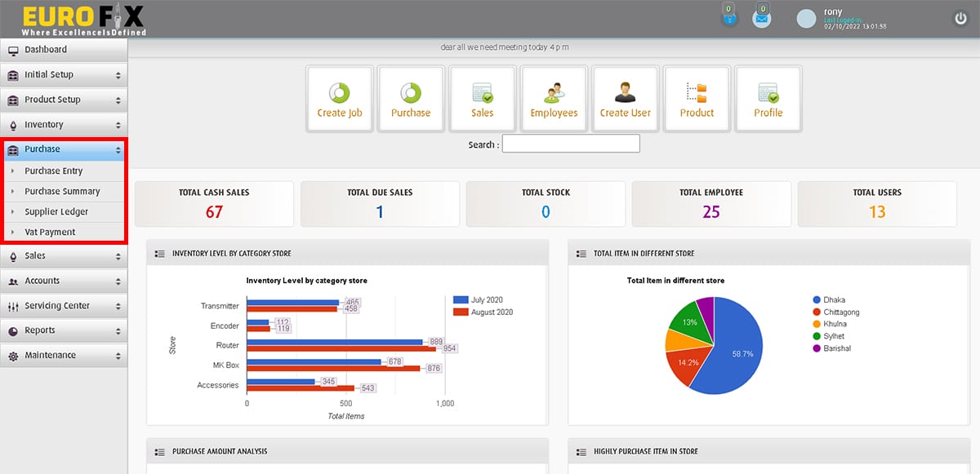The width and height of the screenshot is (980, 474).
Task: Go to Supplier Ledger page
Action: tap(56, 212)
